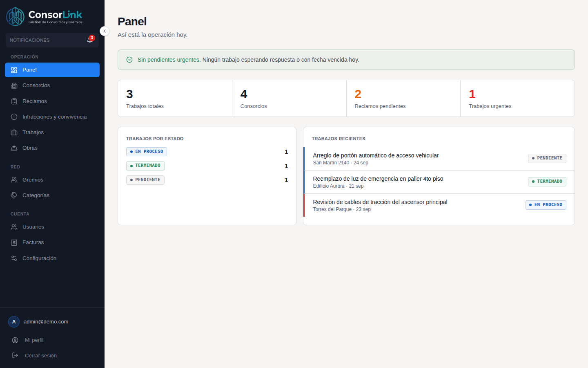Image resolution: width=588 pixels, height=368 pixels.
Task: Open the Trabajos urgentes stat card
Action: [517, 99]
